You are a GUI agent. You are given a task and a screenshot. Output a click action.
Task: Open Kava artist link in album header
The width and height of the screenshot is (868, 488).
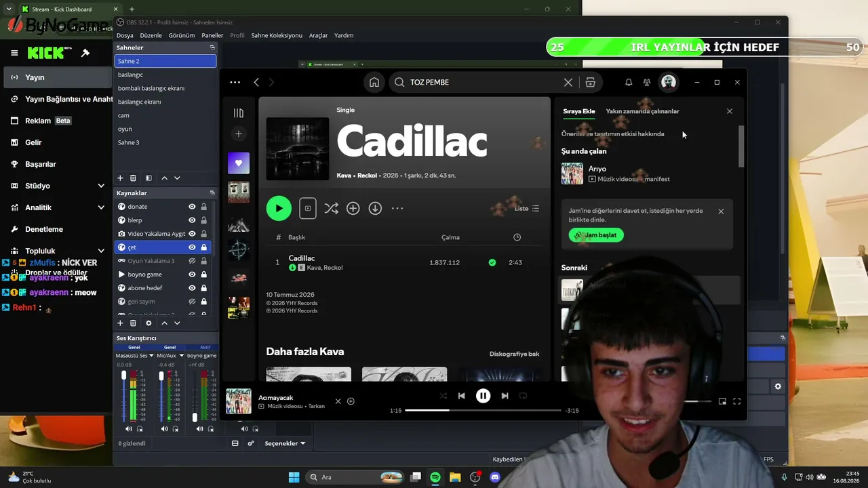click(x=344, y=176)
